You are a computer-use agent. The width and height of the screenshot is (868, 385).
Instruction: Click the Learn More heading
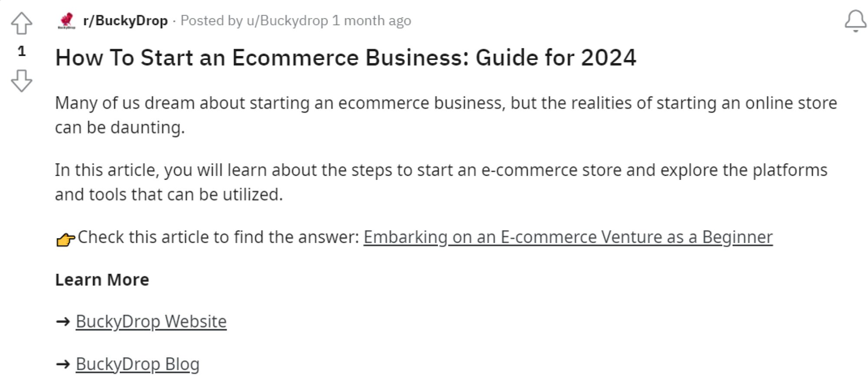[102, 279]
